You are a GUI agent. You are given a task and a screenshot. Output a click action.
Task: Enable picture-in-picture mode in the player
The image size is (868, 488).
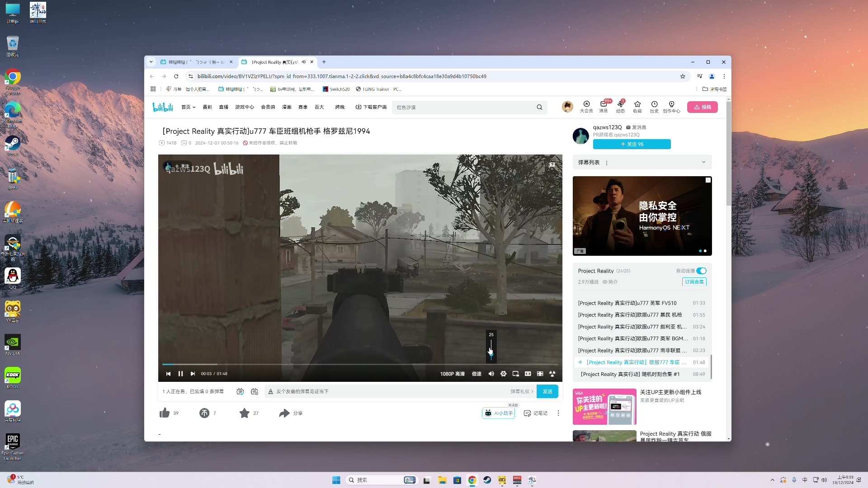(x=515, y=374)
